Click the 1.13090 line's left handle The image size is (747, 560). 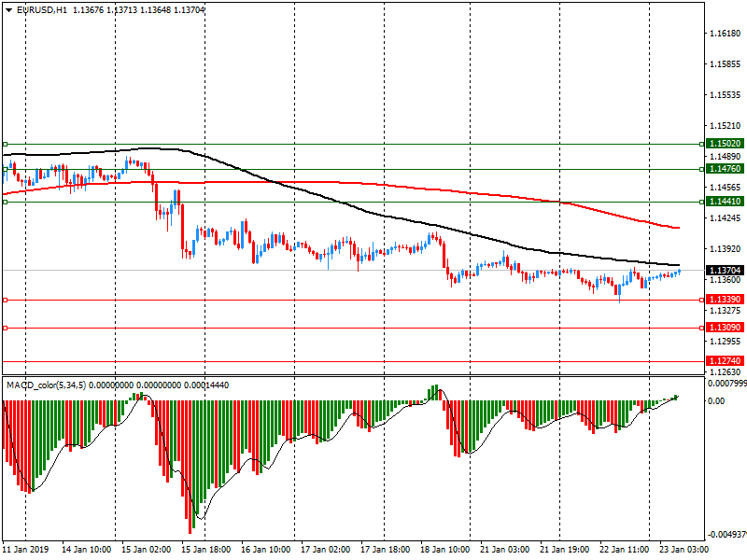click(6, 329)
